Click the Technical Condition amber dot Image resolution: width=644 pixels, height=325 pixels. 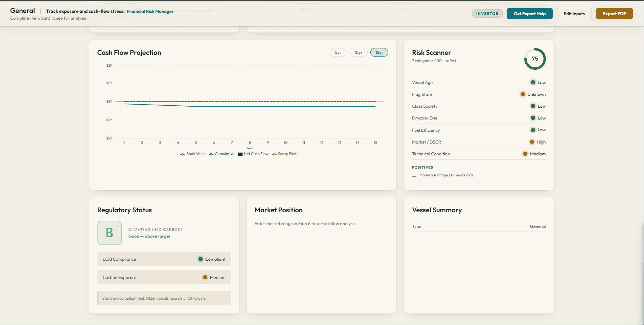[x=525, y=154]
